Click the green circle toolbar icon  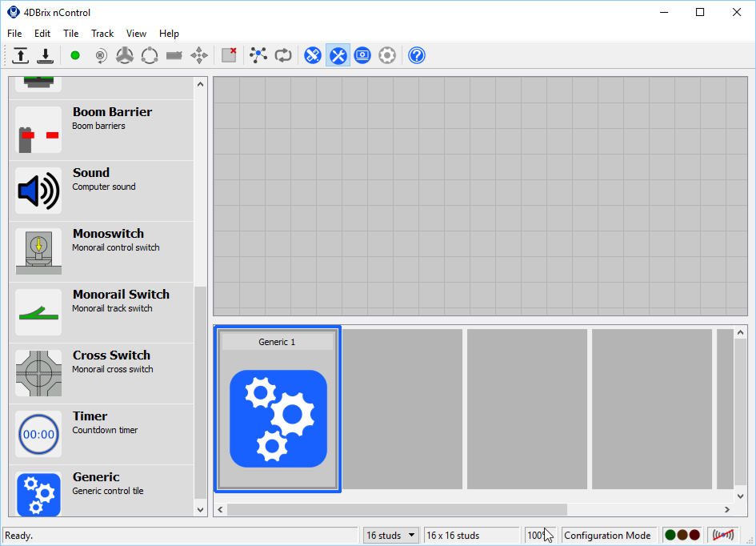(74, 55)
